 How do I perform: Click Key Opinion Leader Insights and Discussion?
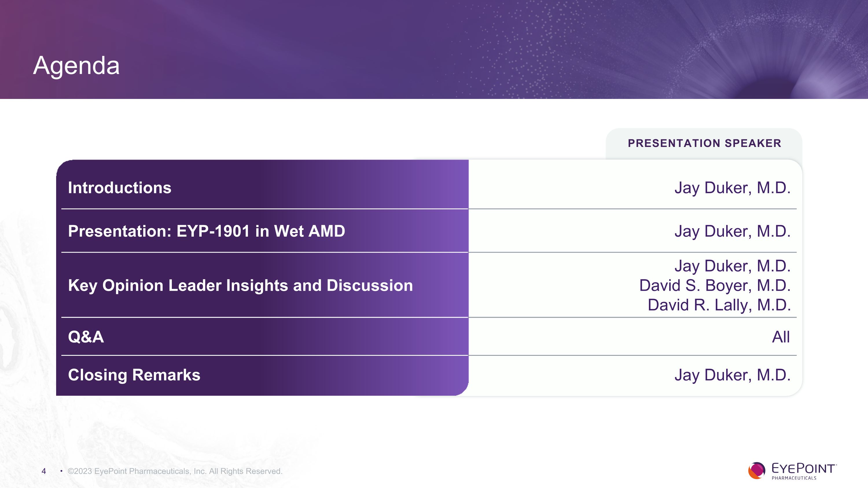[241, 285]
